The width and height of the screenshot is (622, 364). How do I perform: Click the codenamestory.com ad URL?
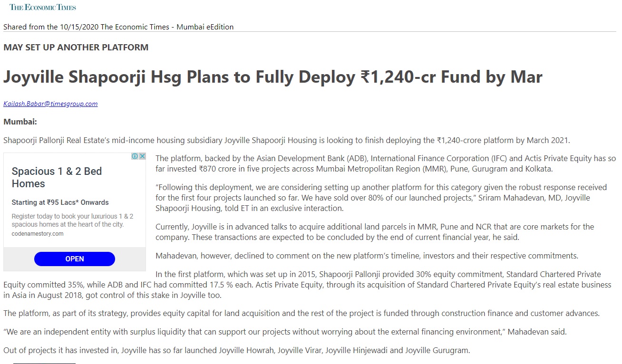[x=38, y=234]
